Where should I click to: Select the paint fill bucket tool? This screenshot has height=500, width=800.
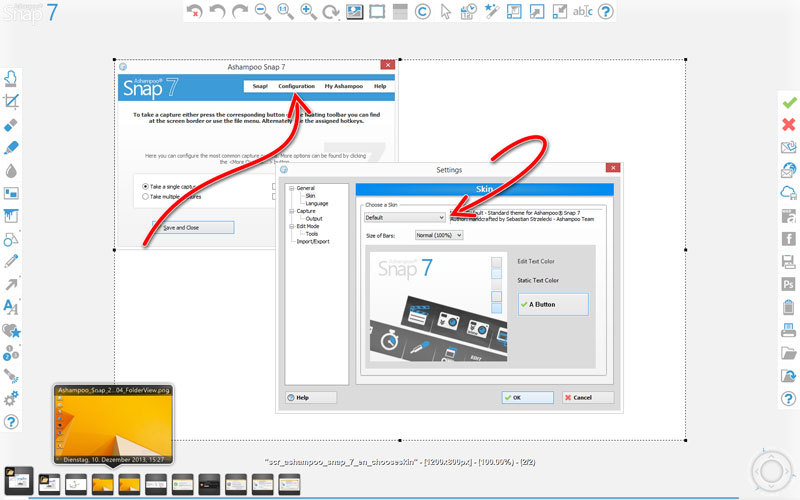tap(11, 216)
